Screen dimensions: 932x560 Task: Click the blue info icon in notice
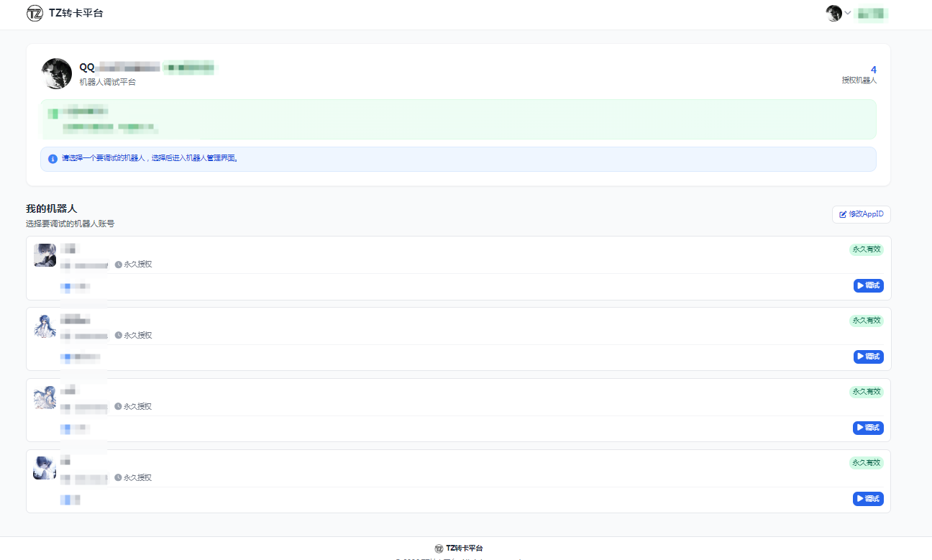click(52, 159)
